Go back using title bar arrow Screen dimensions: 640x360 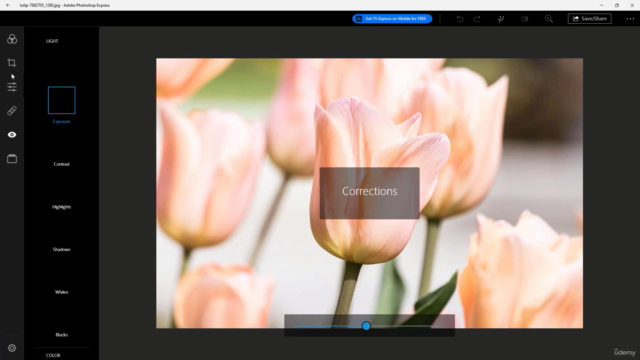[8, 5]
